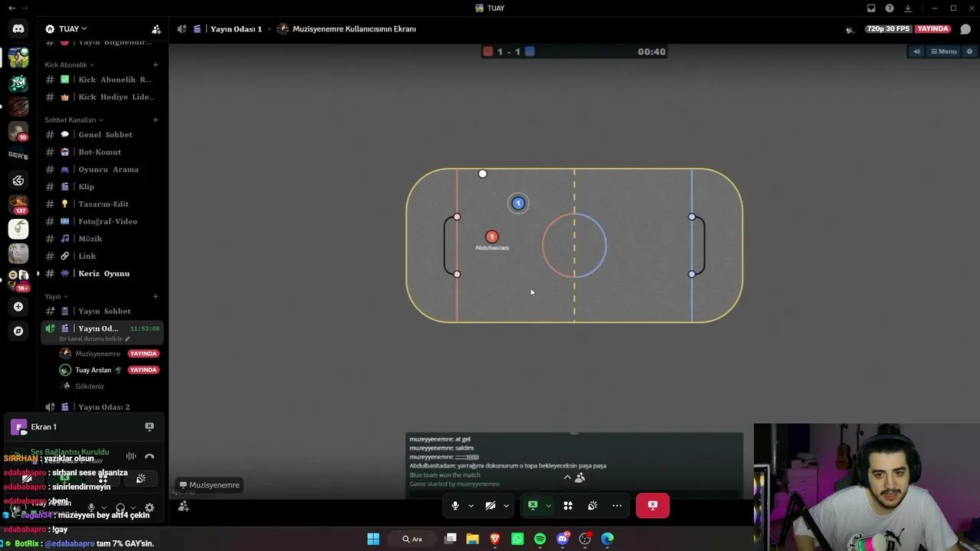Open Link channel

point(102,256)
